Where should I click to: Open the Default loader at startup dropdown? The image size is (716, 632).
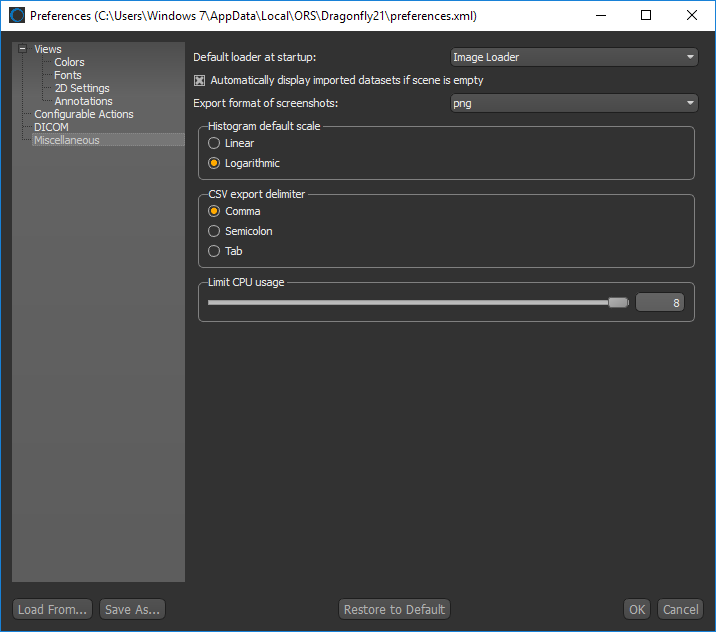click(573, 58)
